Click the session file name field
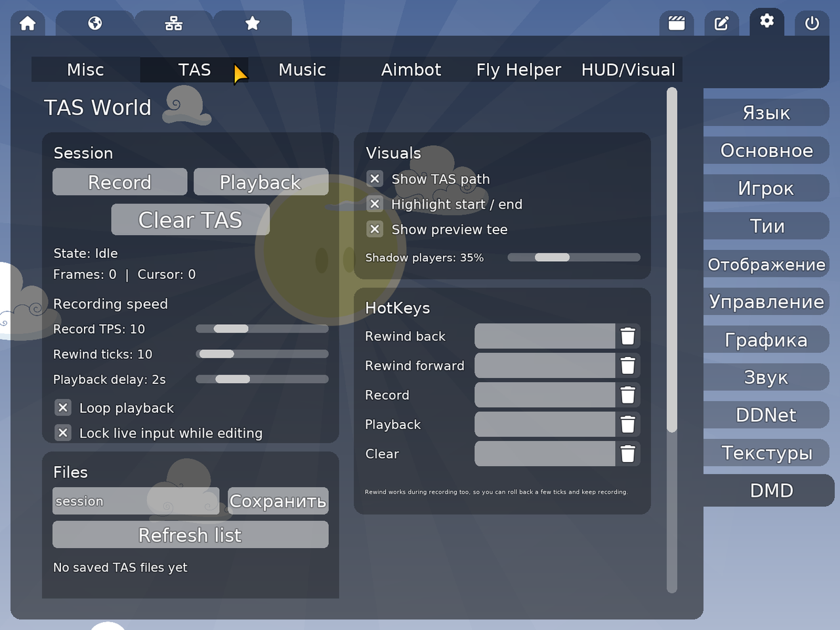The width and height of the screenshot is (840, 630). (136, 501)
